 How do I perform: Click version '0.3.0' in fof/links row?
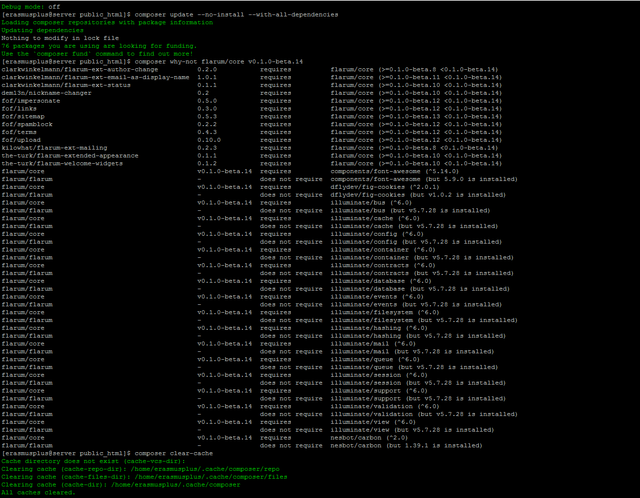click(207, 109)
